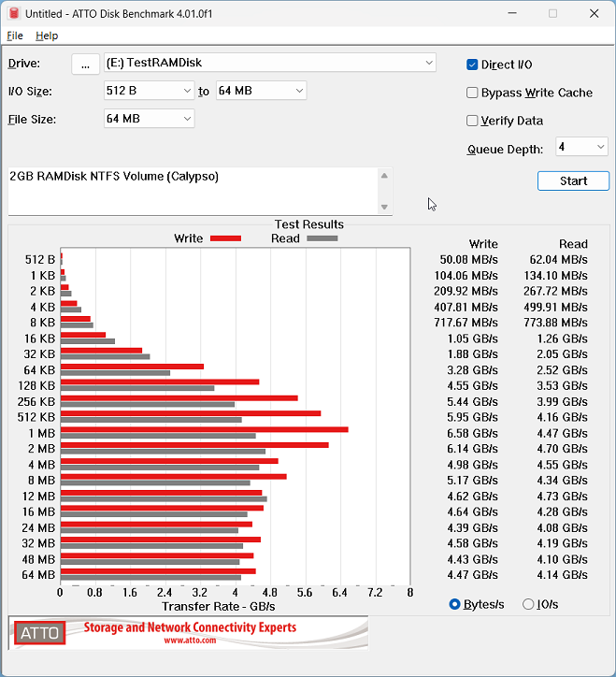Select the Bytes/s radio button
Viewport: 616px width, 677px height.
pyautogui.click(x=454, y=604)
